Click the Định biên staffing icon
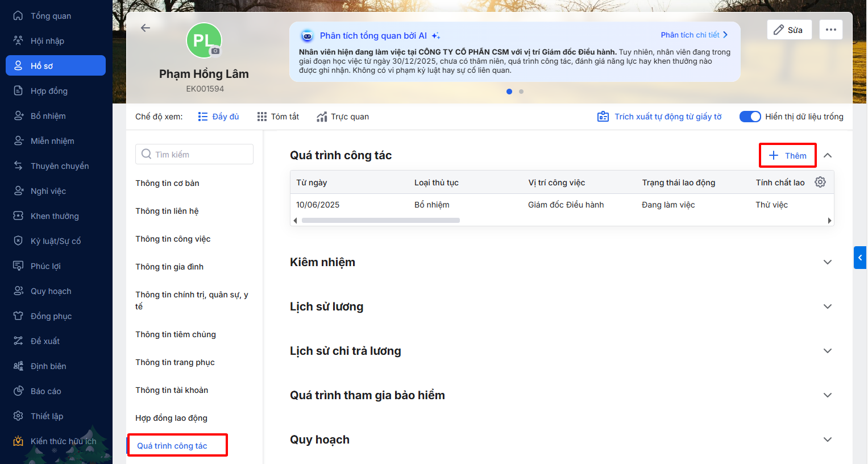 tap(18, 366)
